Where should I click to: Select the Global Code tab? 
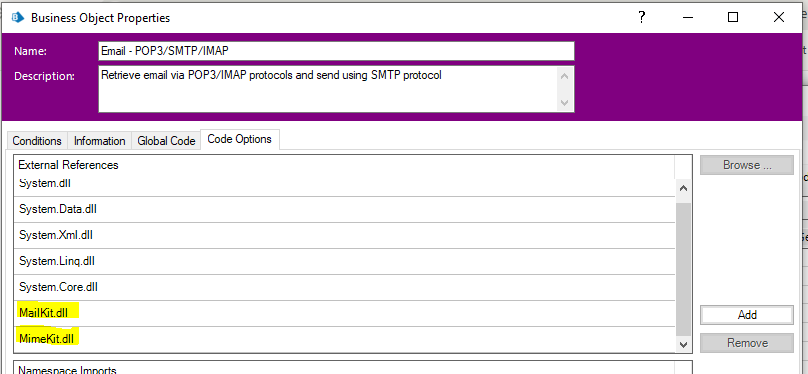pos(166,141)
